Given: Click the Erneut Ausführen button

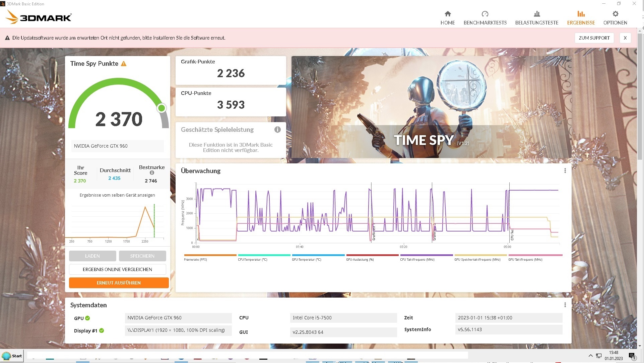Looking at the screenshot, I should point(119,283).
